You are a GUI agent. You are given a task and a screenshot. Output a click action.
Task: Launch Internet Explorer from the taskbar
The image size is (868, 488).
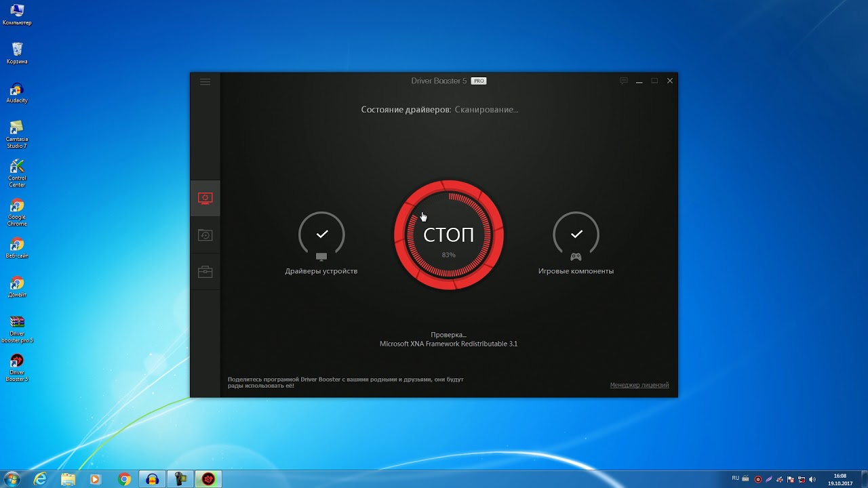pos(41,479)
